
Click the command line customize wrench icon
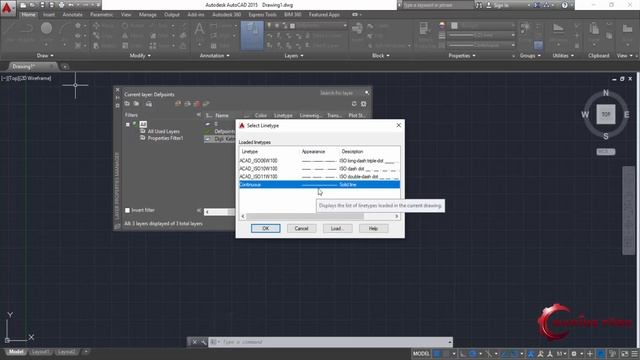[203, 342]
